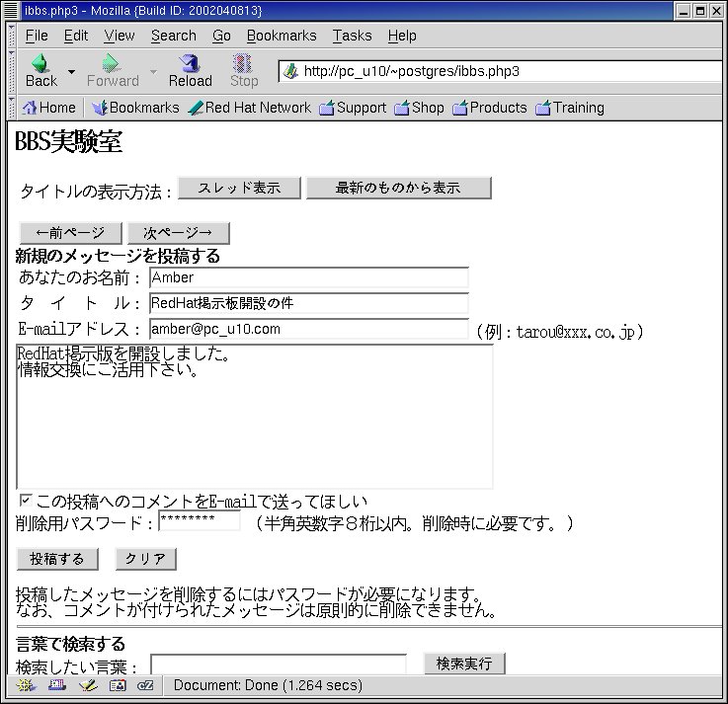The height and width of the screenshot is (704, 728).
Task: Click the example text tarou@xxx.co.jp
Action: pyautogui.click(x=575, y=332)
